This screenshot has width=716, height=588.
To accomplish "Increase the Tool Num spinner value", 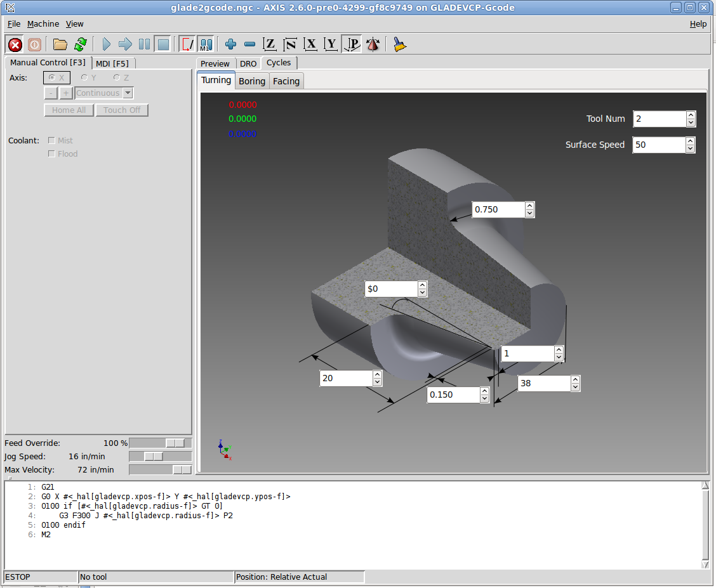I will [691, 115].
